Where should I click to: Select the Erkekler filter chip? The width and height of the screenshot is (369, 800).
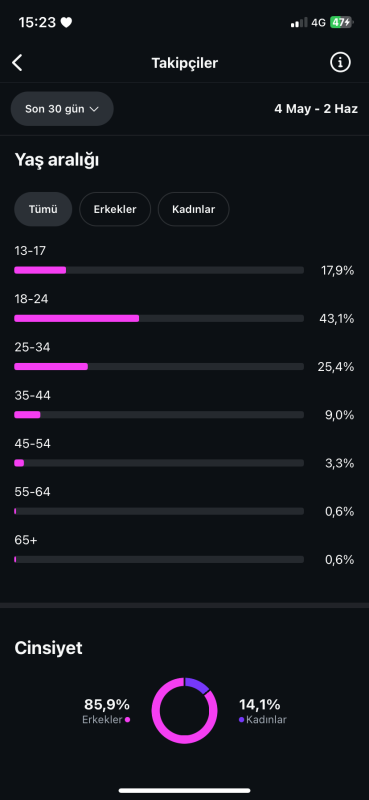pyautogui.click(x=115, y=209)
